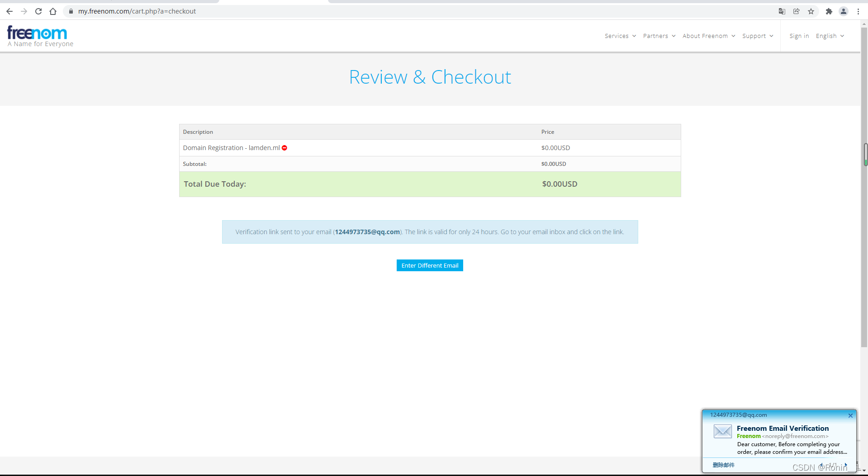Click the 删除邮件 delete mail link
Image resolution: width=868 pixels, height=476 pixels.
pos(724,465)
